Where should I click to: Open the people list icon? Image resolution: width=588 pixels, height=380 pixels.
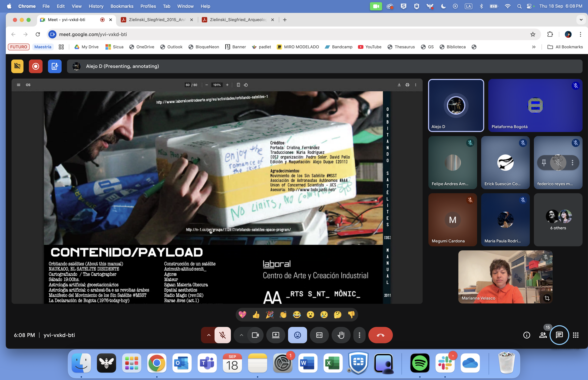tap(543, 335)
